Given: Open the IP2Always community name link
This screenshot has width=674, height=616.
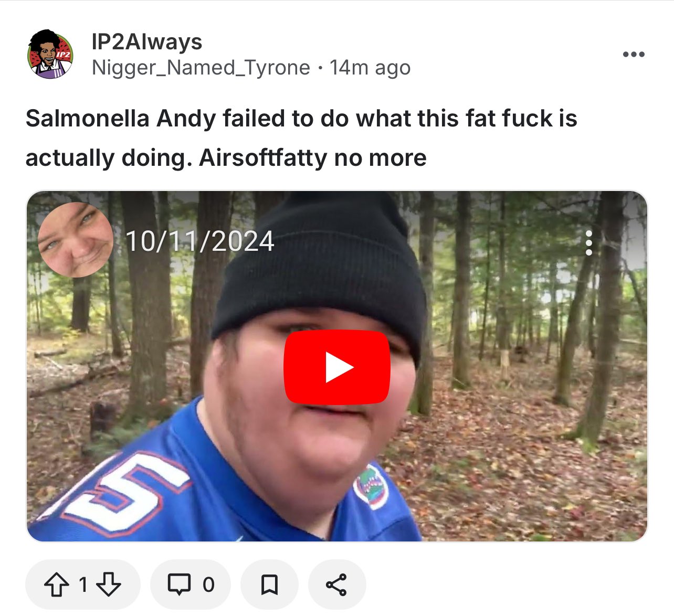Looking at the screenshot, I should [x=147, y=42].
